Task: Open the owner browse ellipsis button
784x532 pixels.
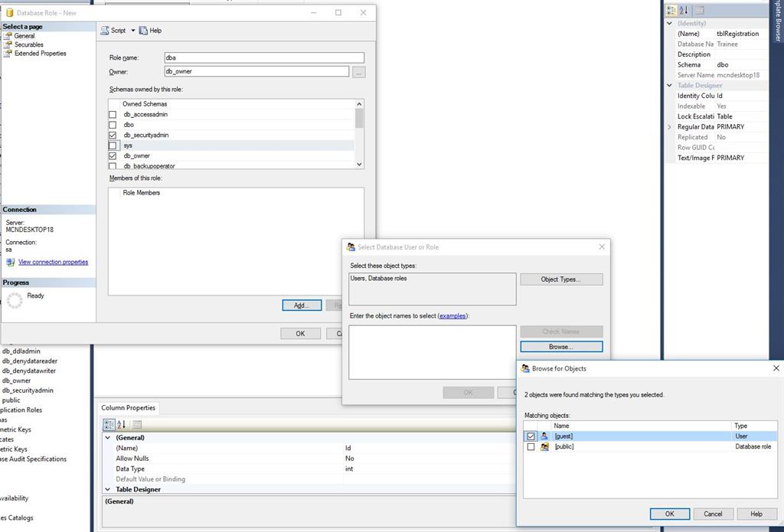Action: [358, 72]
